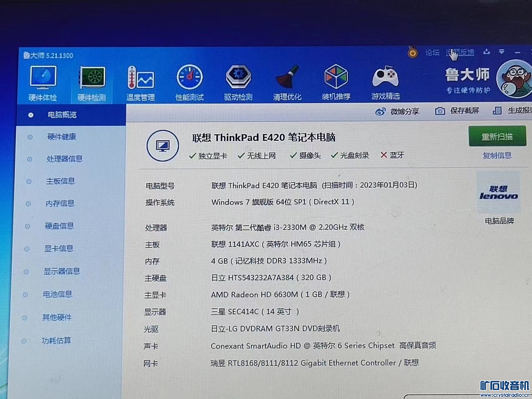532x399 pixels.
Task: Launch the 性能测试 performance test
Action: 190,83
